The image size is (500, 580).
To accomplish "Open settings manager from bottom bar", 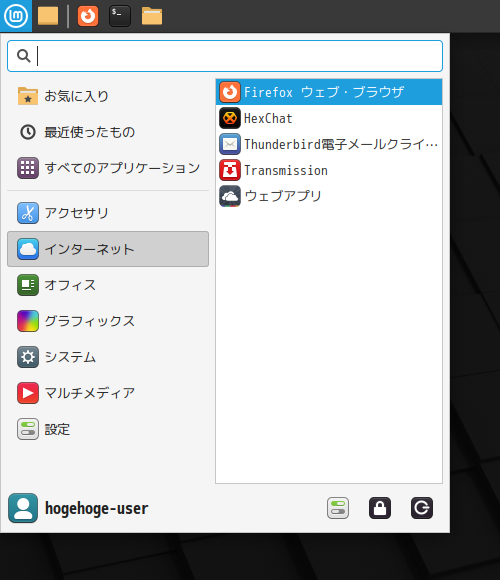I will click(x=338, y=508).
